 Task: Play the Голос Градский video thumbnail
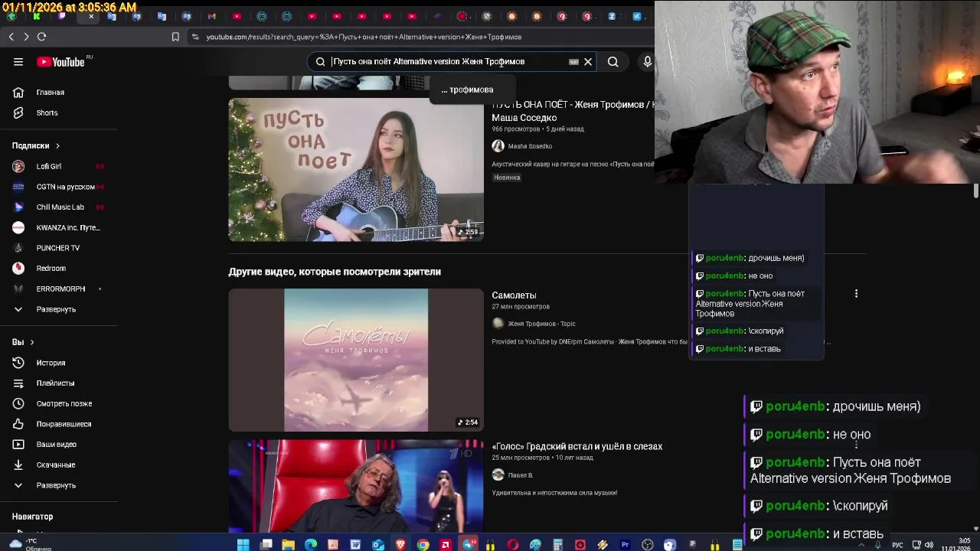[356, 486]
